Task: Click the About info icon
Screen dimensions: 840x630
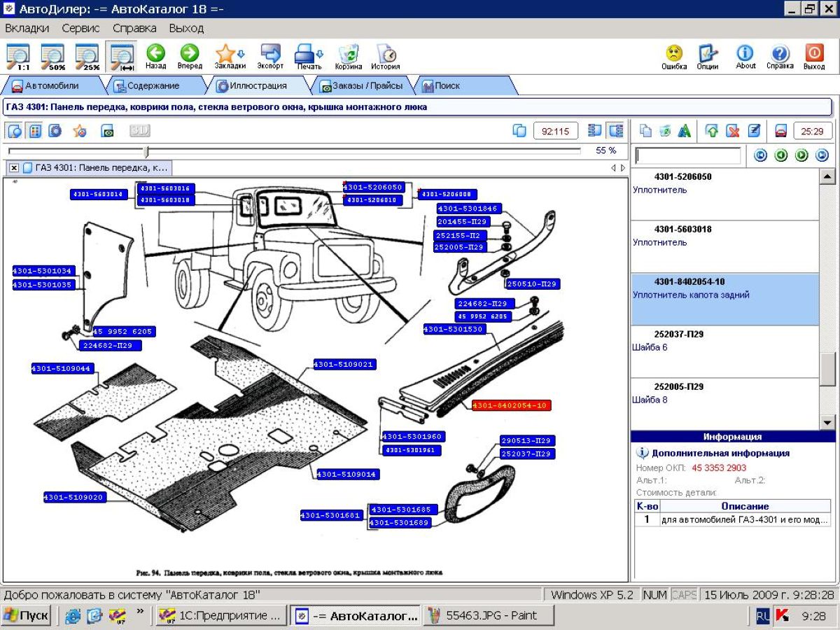Action: click(745, 56)
